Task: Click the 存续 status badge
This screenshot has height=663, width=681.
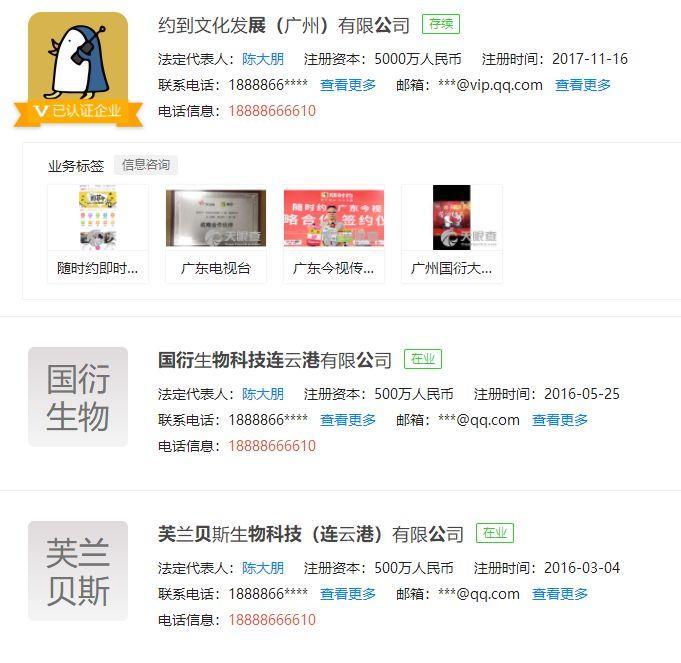Action: point(441,24)
